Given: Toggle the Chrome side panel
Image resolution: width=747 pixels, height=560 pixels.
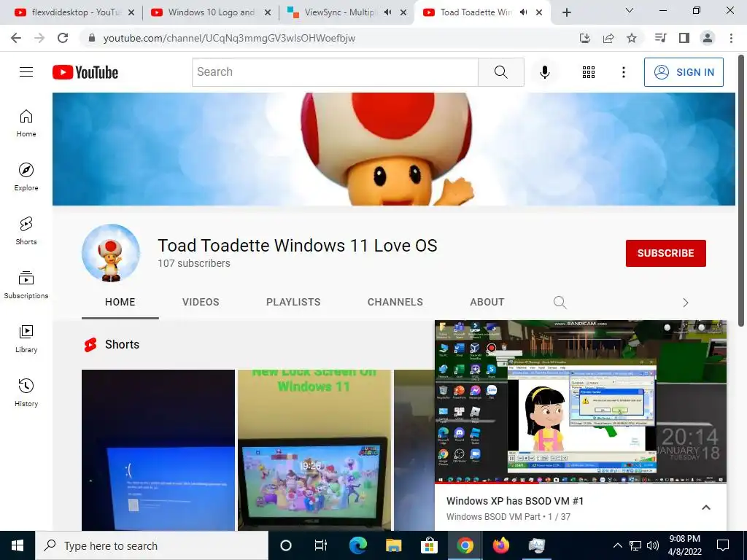Looking at the screenshot, I should [684, 38].
